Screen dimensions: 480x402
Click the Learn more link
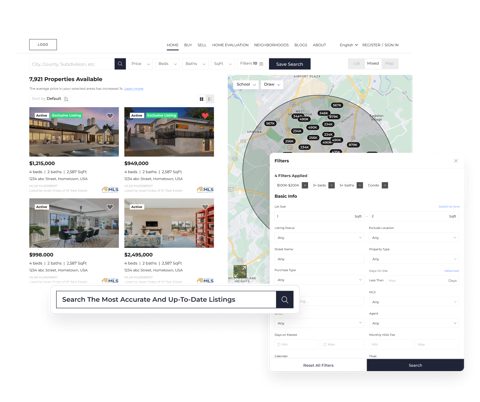click(x=134, y=89)
